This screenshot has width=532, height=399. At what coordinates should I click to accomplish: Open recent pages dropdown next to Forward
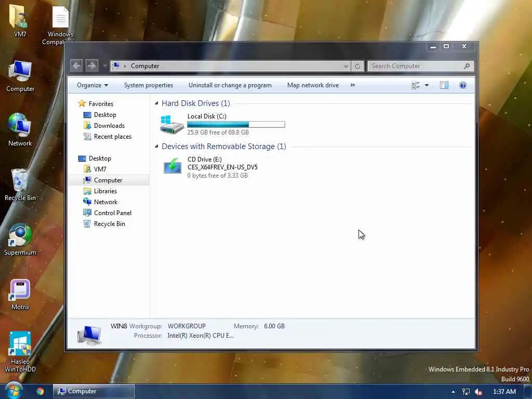[104, 66]
